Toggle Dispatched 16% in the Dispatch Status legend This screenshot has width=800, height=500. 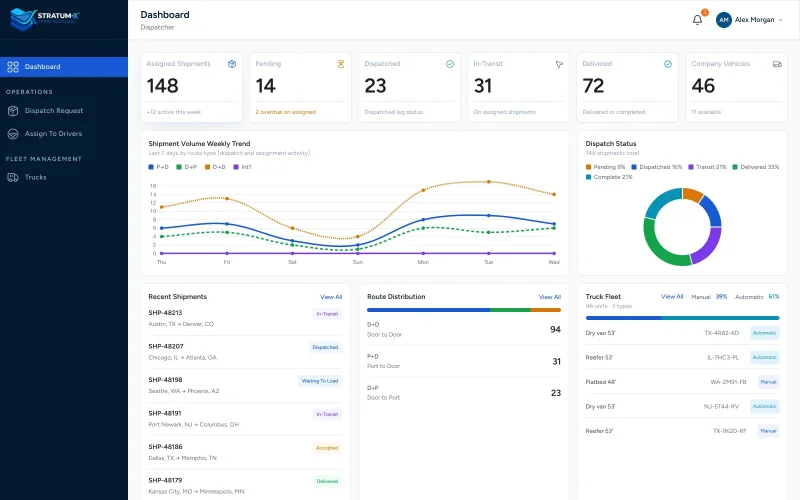click(657, 167)
